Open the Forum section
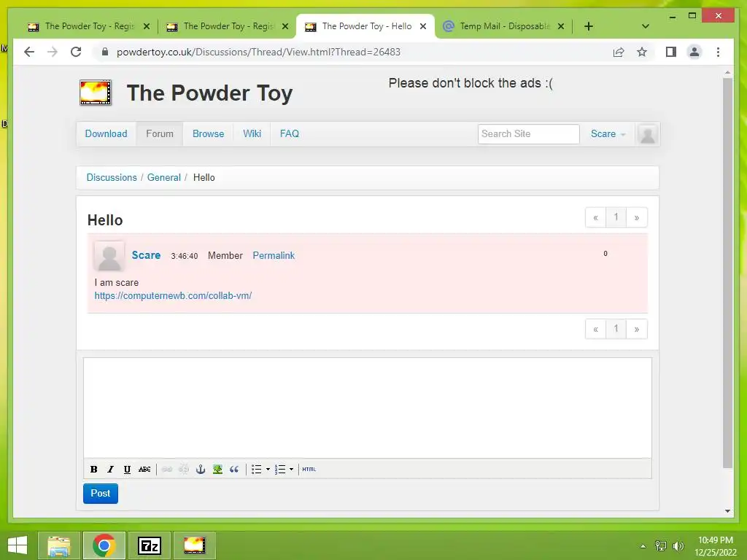The width and height of the screenshot is (747, 560). click(x=160, y=134)
